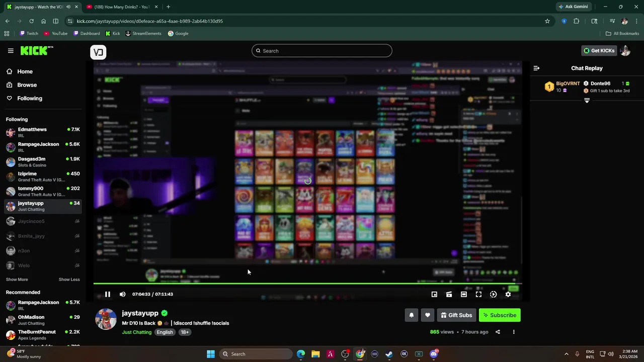Open Dasgasd3m Slots & Casino channel

43,162
